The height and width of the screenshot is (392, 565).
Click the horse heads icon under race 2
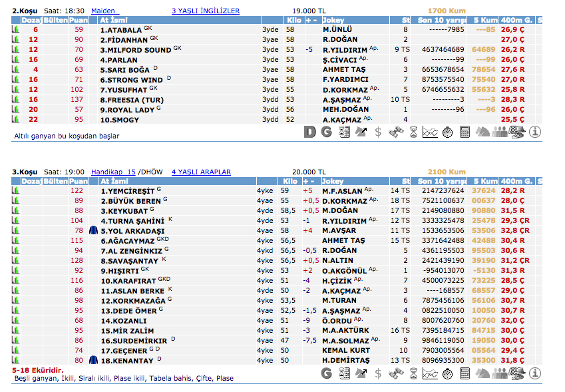(x=482, y=132)
